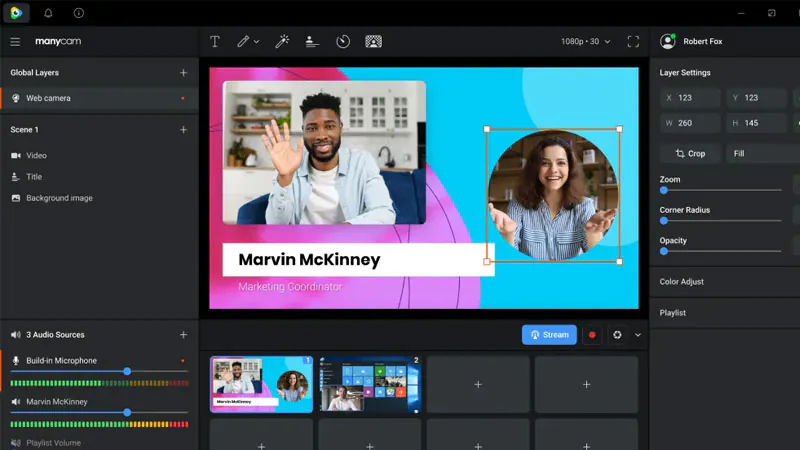Edit the X position field
Screen dimensions: 800x450
(x=690, y=97)
